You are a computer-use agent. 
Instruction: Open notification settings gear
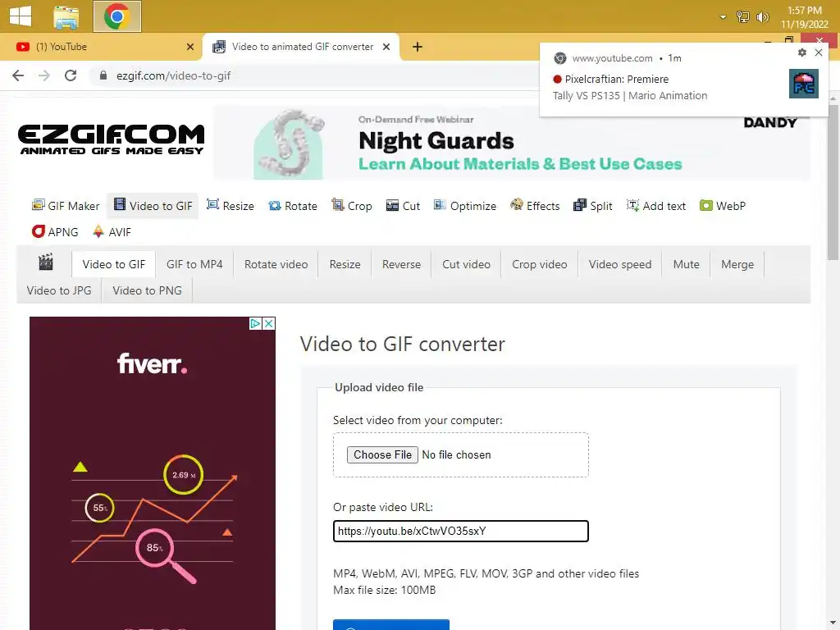click(x=802, y=52)
